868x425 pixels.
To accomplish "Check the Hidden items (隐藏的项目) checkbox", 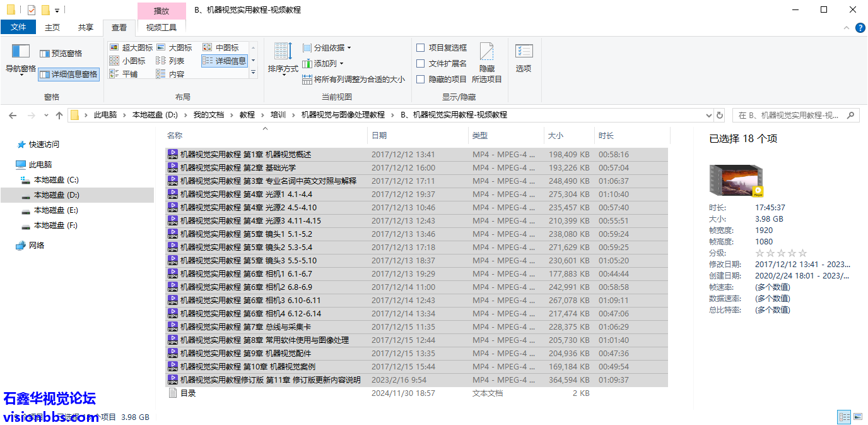I will click(x=421, y=79).
